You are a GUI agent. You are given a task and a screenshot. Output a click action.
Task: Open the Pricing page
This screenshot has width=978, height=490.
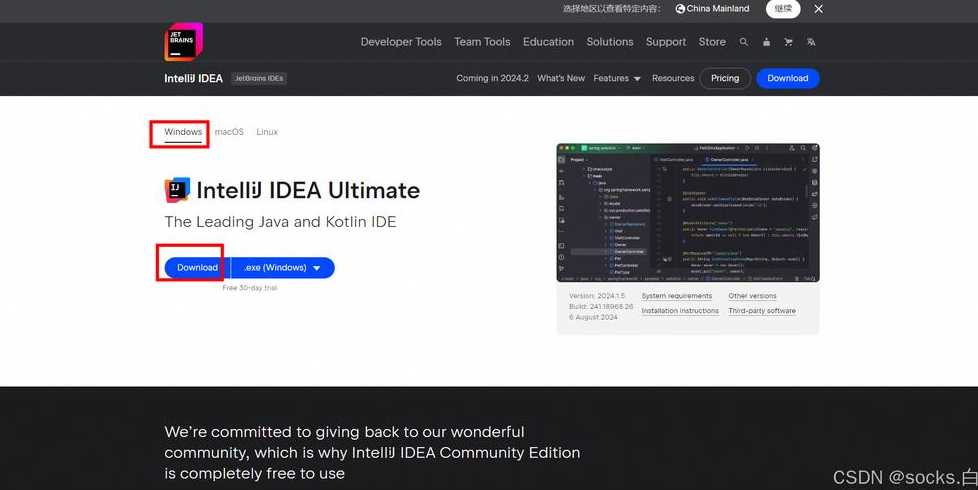tap(725, 79)
